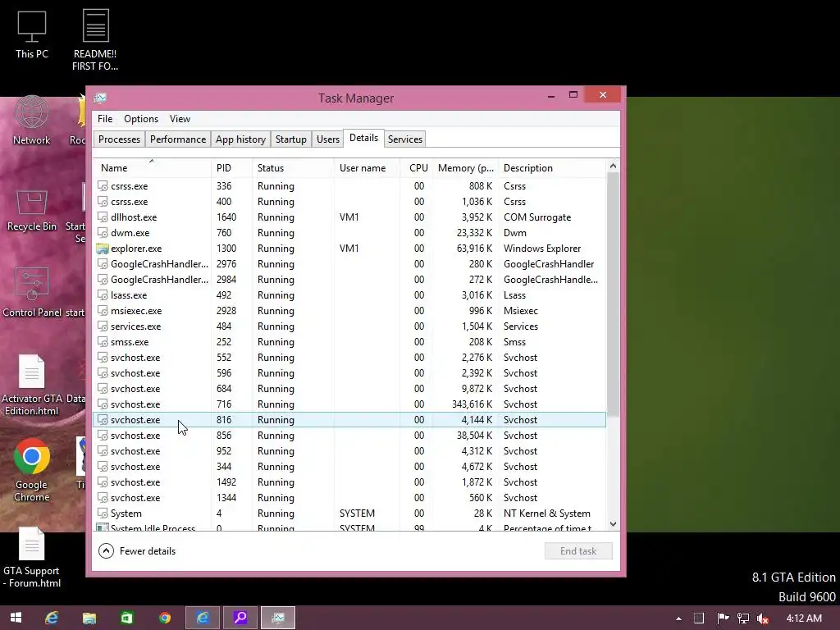Image resolution: width=840 pixels, height=630 pixels.
Task: Select the dllhost.exe process row
Action: click(349, 217)
